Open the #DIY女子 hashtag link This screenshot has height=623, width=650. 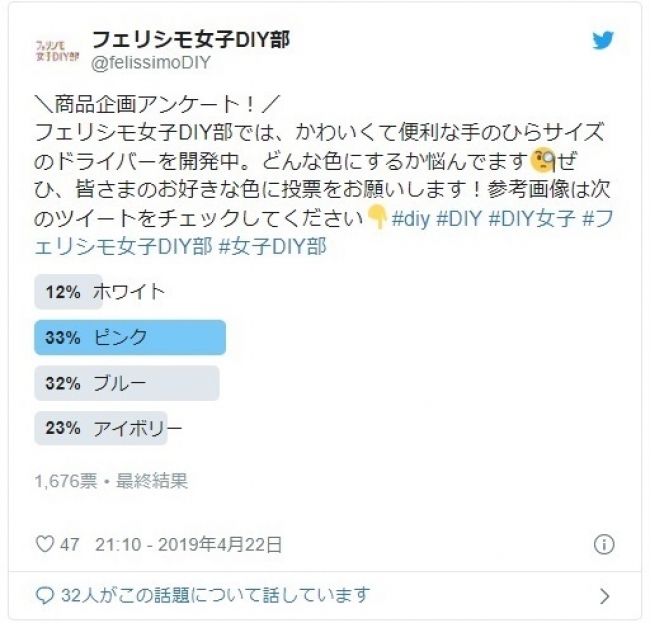point(532,218)
